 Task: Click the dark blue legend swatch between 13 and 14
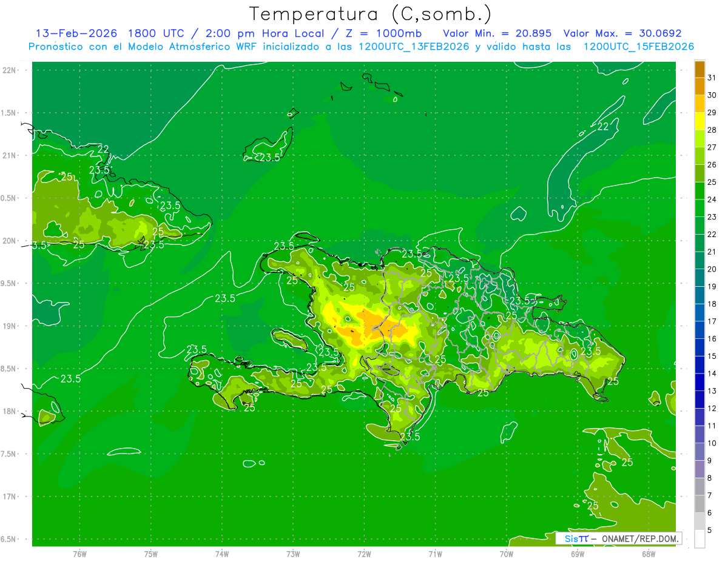tap(699, 382)
